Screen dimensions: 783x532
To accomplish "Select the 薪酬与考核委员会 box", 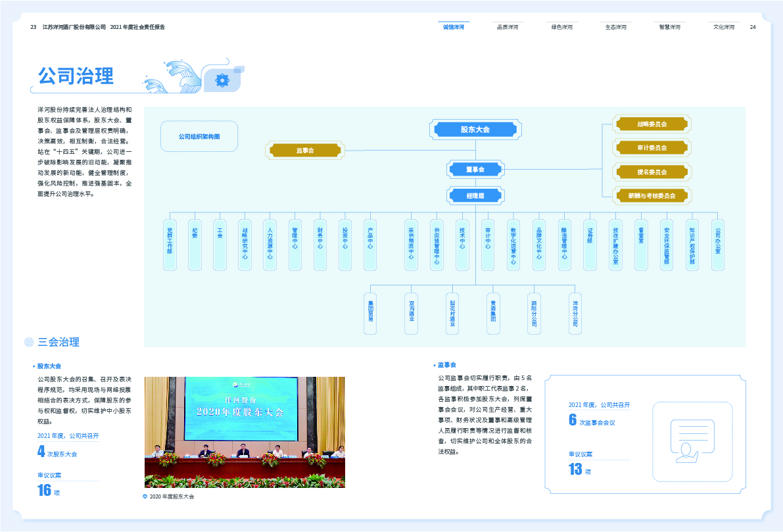I will [x=651, y=195].
